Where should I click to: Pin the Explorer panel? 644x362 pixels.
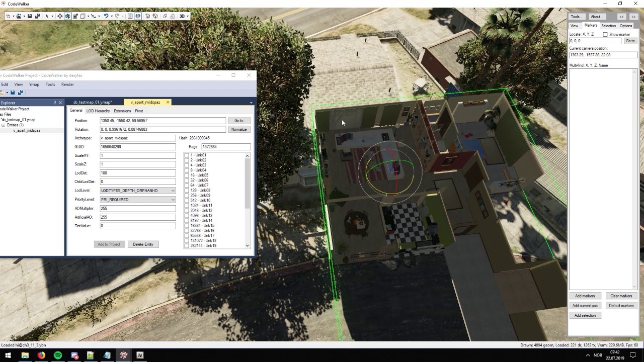pyautogui.click(x=55, y=103)
